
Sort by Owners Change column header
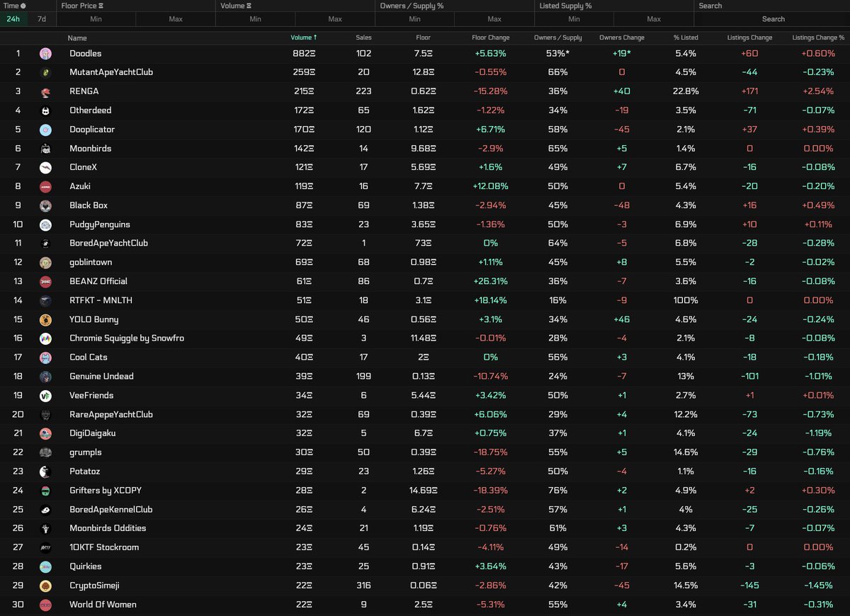click(622, 38)
